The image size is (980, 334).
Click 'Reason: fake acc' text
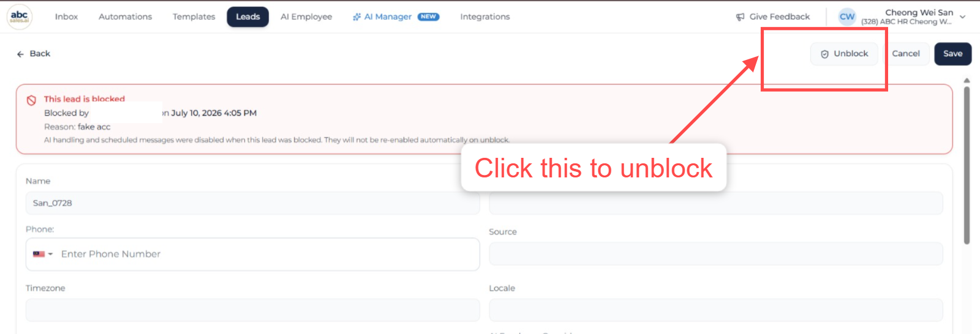(77, 127)
